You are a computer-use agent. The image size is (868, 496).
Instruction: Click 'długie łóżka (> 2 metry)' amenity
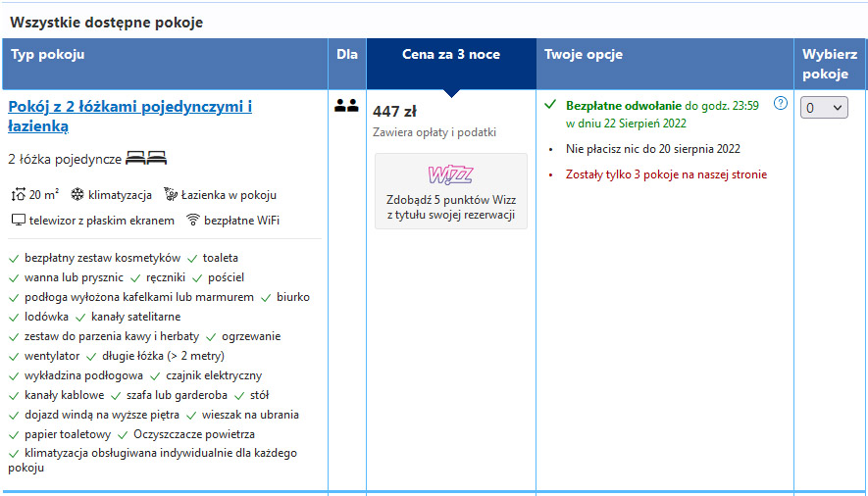[164, 356]
